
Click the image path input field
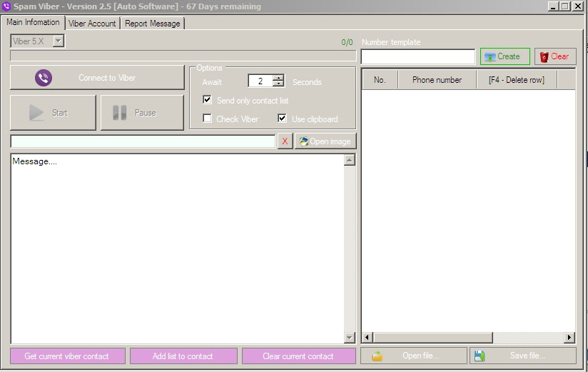point(143,141)
